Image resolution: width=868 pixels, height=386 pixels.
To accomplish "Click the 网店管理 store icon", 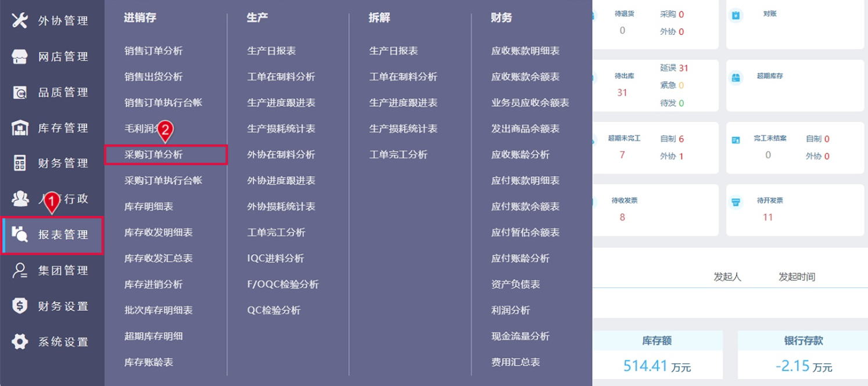I will (20, 56).
